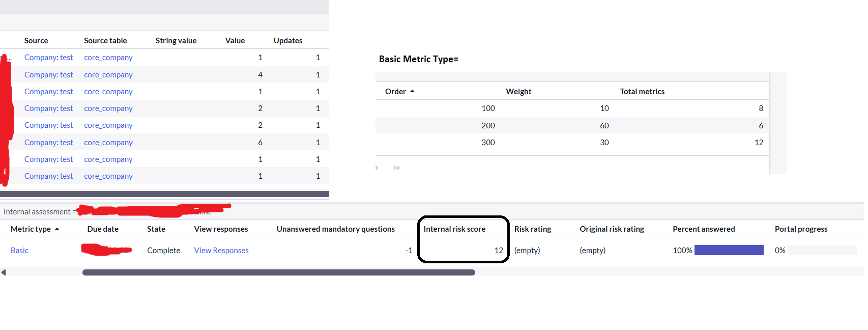
Task: Sort by Unanswered mandatory questions header
Action: pyautogui.click(x=336, y=229)
